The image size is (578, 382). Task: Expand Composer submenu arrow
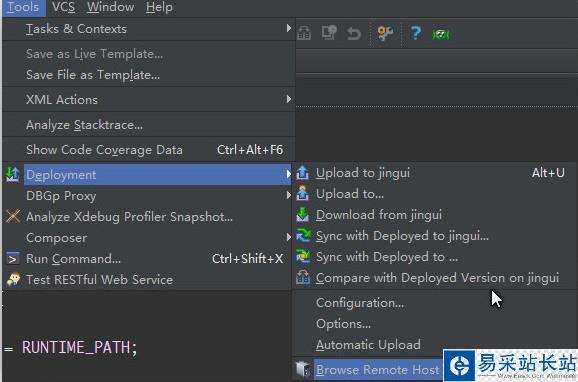(x=289, y=237)
